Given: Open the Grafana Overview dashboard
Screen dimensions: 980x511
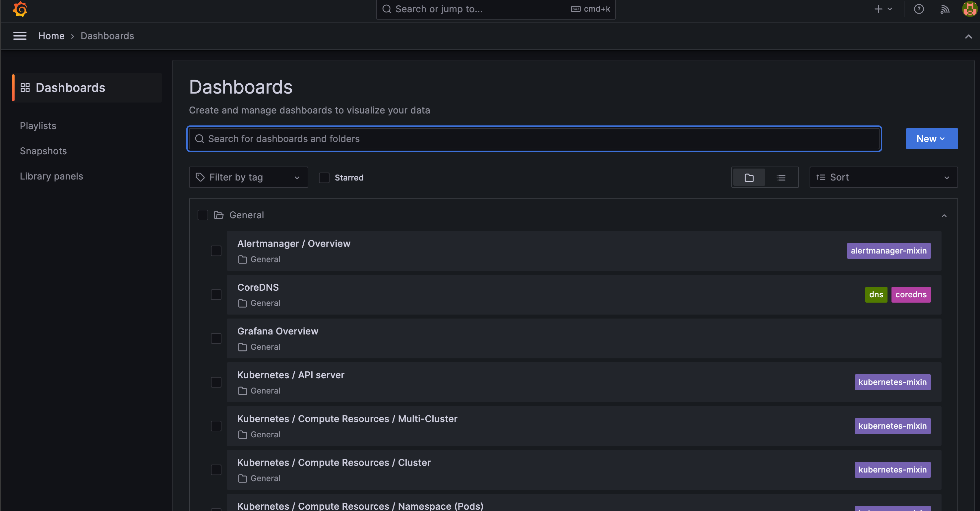Looking at the screenshot, I should pos(278,331).
